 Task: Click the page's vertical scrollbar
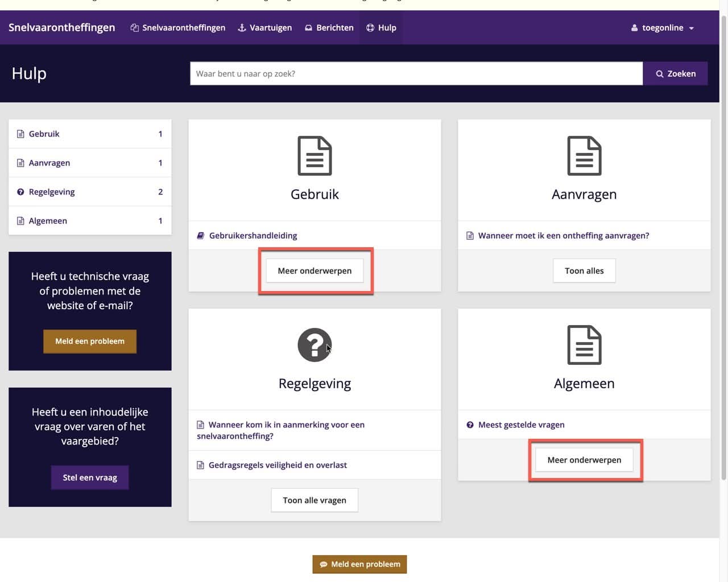pos(723,227)
